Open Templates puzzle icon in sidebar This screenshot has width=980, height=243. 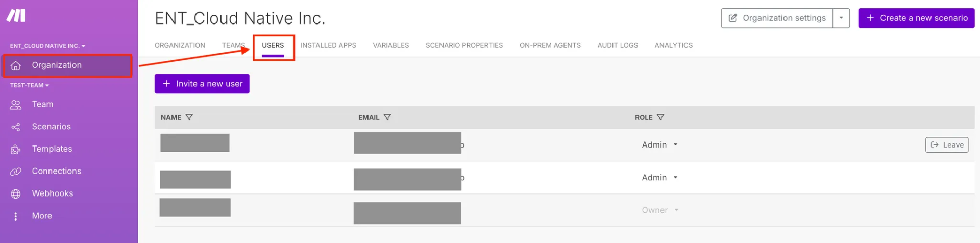[x=16, y=150]
